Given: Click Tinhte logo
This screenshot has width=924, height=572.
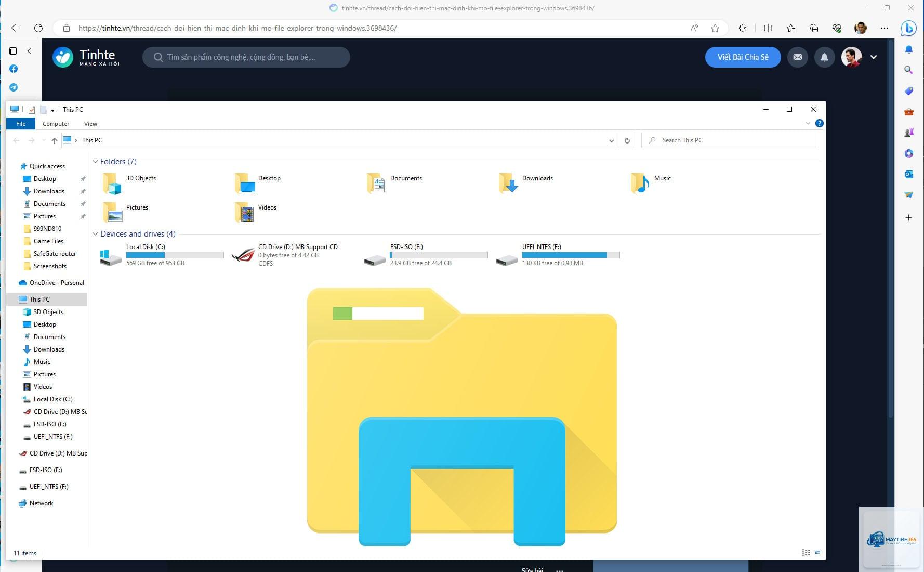Looking at the screenshot, I should [86, 57].
